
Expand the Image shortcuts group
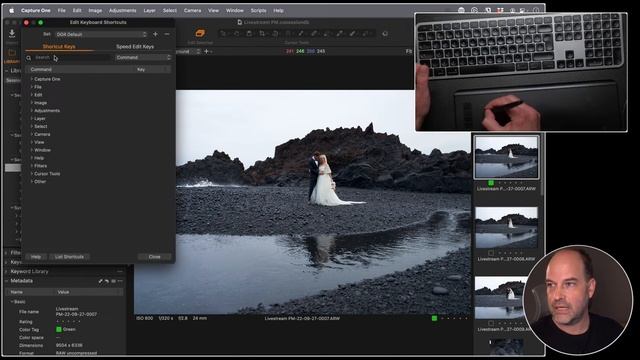coord(32,103)
